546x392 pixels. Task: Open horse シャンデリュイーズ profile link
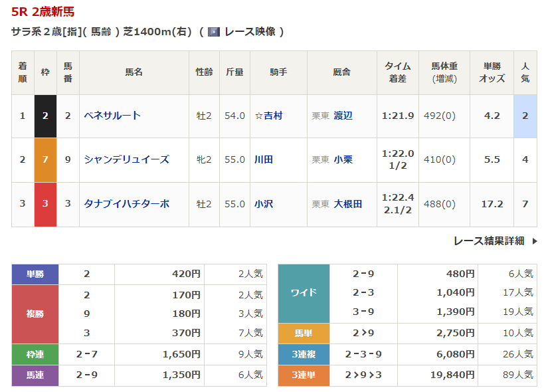[126, 159]
